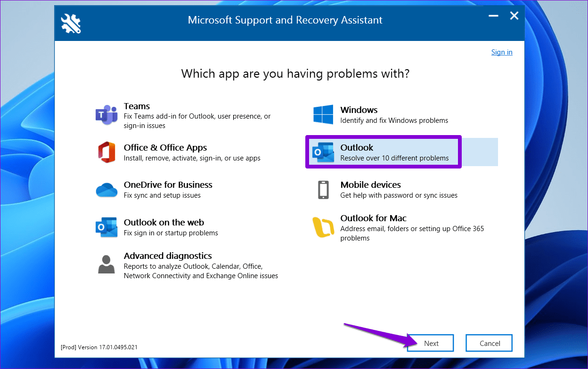Select the Outlook on the web icon
The width and height of the screenshot is (588, 369).
click(106, 227)
